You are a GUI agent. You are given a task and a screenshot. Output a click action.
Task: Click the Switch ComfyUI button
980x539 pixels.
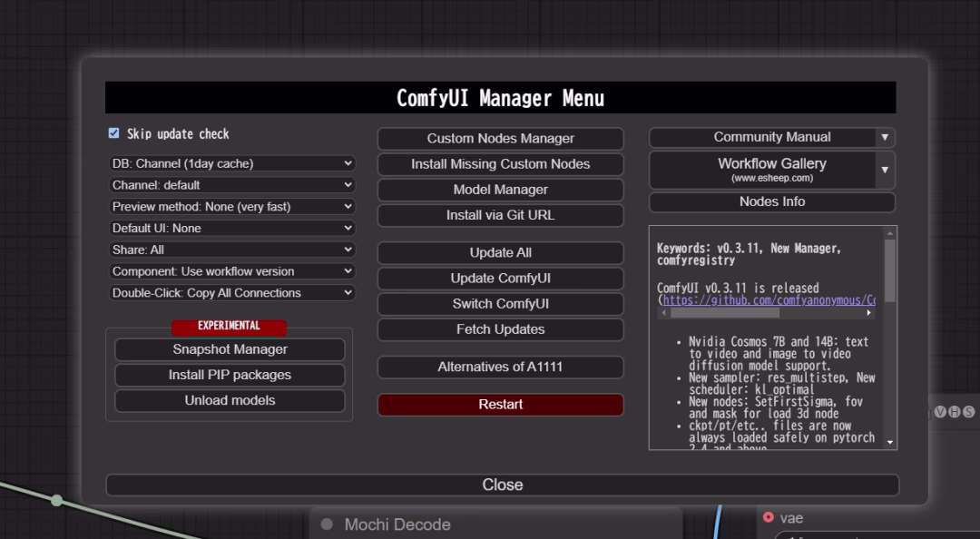pos(501,305)
